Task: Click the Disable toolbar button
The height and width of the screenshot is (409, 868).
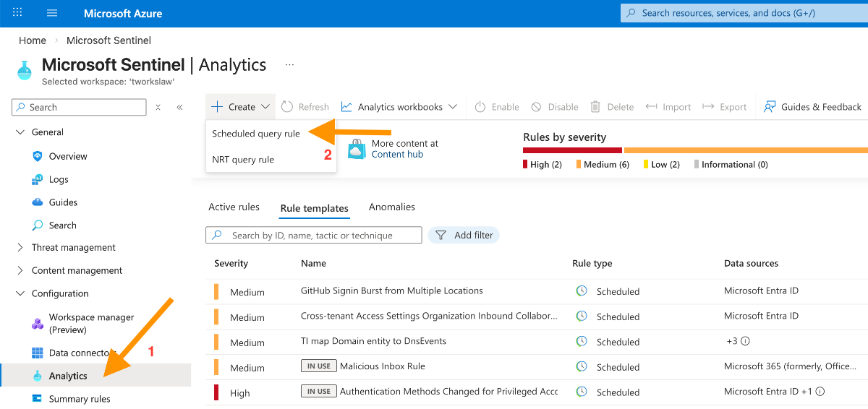Action: (x=555, y=107)
